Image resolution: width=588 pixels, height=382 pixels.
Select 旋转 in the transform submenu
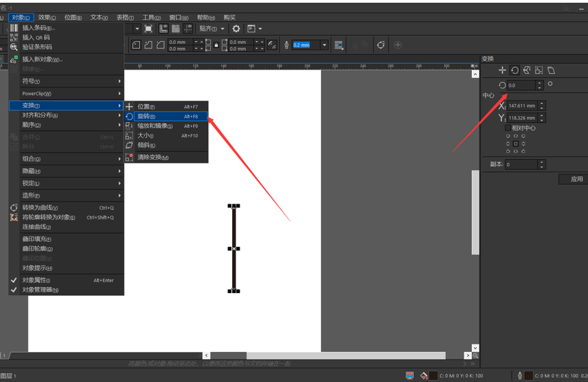(x=145, y=116)
